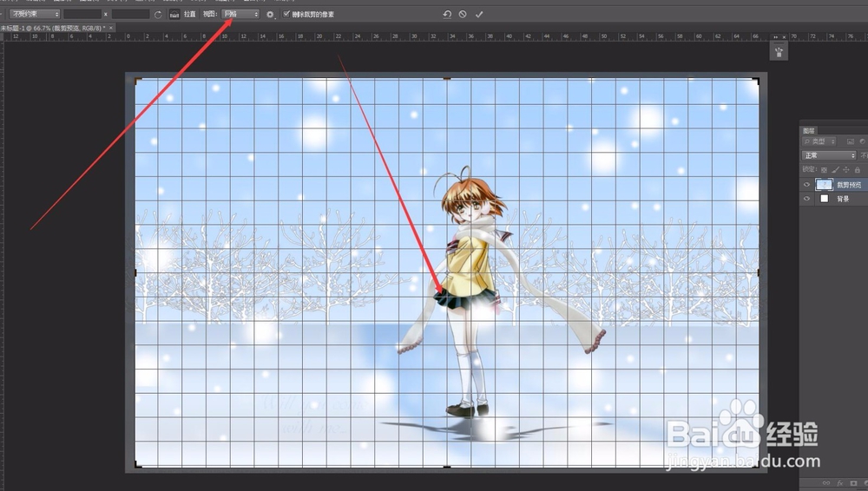Lock layer position move icon
Screen dimensions: 868x491
tap(845, 170)
